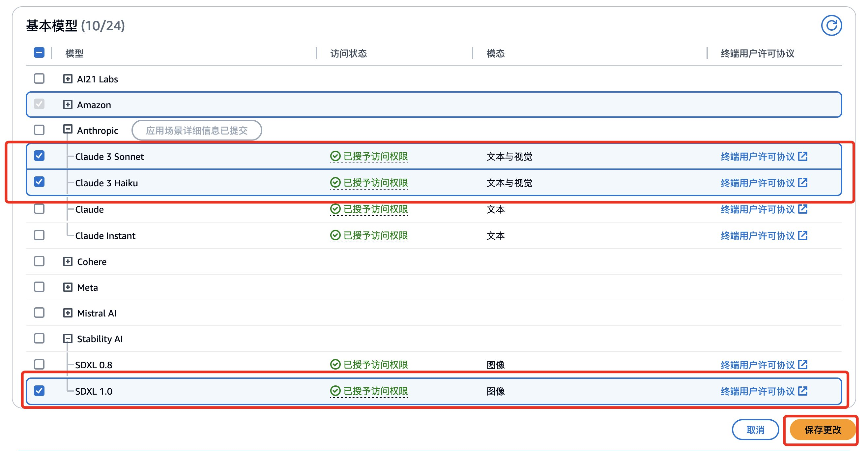Uncheck the Claude 3 Sonnet checkbox
868x451 pixels.
coord(40,156)
